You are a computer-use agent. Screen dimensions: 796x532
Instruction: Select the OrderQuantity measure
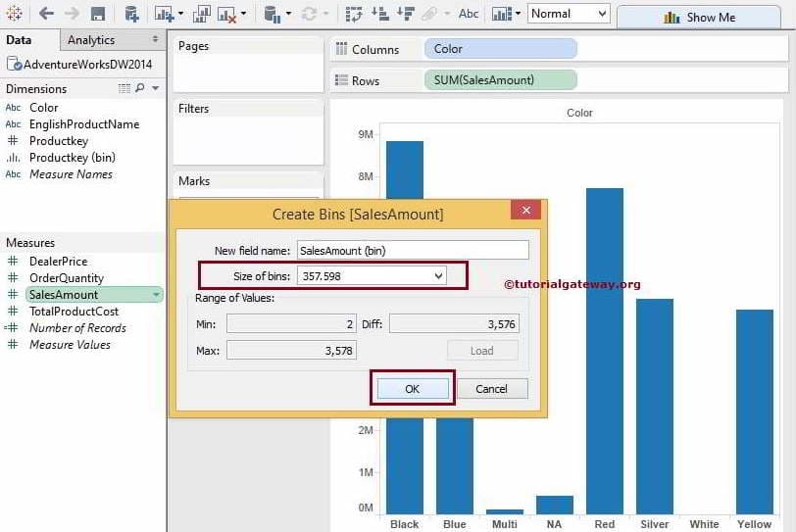tap(67, 278)
